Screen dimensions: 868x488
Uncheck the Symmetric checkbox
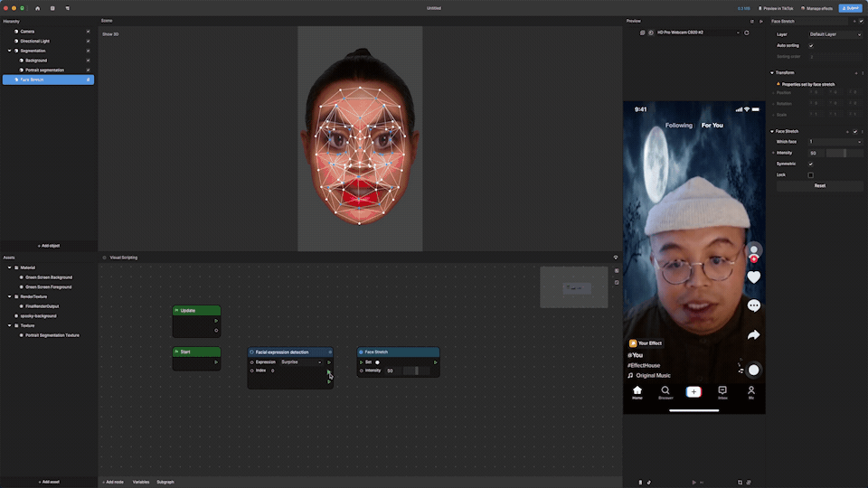point(810,164)
